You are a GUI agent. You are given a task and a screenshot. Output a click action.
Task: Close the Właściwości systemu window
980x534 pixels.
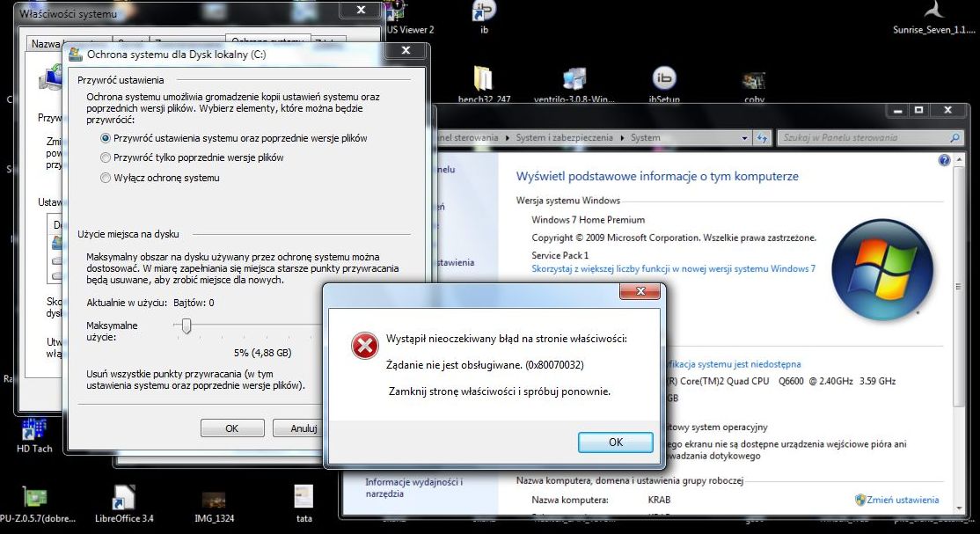pyautogui.click(x=361, y=10)
